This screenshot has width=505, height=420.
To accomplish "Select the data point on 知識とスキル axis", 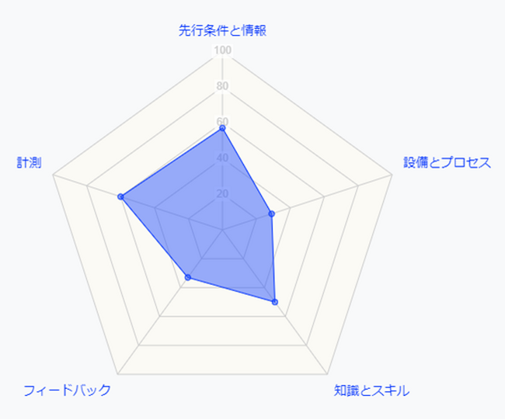I will [x=275, y=302].
